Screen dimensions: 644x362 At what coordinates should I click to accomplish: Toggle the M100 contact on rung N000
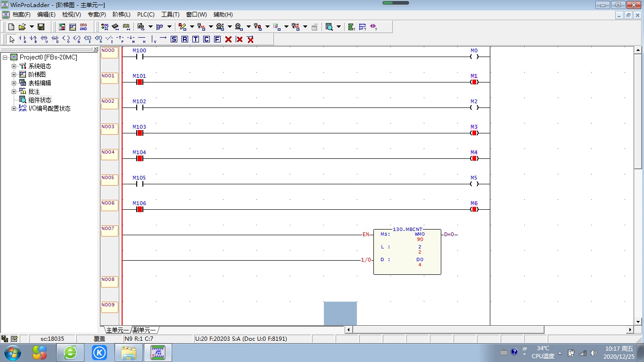point(139,57)
